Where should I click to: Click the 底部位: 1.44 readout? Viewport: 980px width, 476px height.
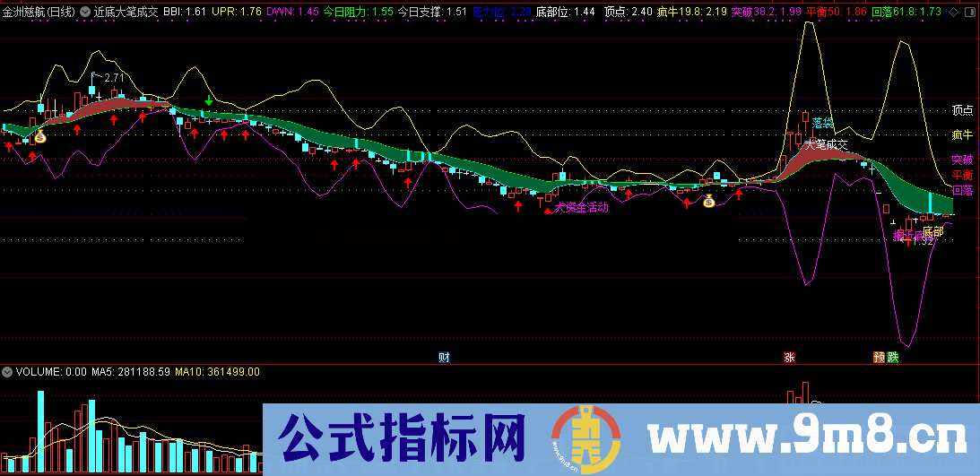pos(566,12)
